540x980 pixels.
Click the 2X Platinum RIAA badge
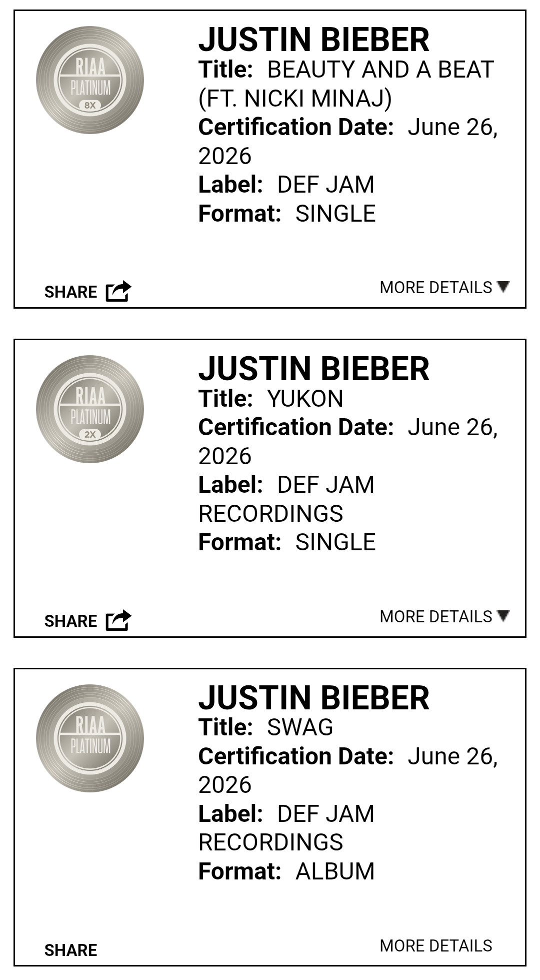[90, 409]
